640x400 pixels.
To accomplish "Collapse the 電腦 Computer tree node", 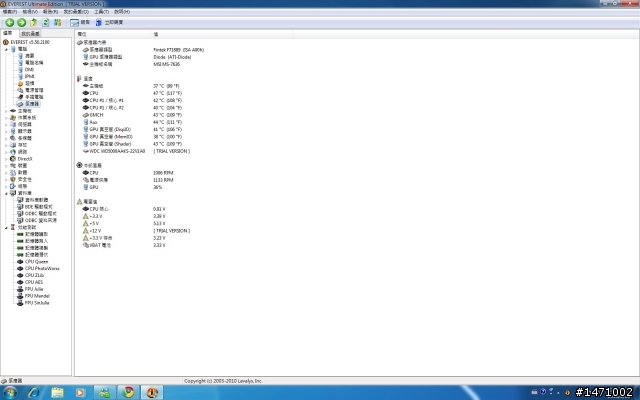I will (6, 49).
